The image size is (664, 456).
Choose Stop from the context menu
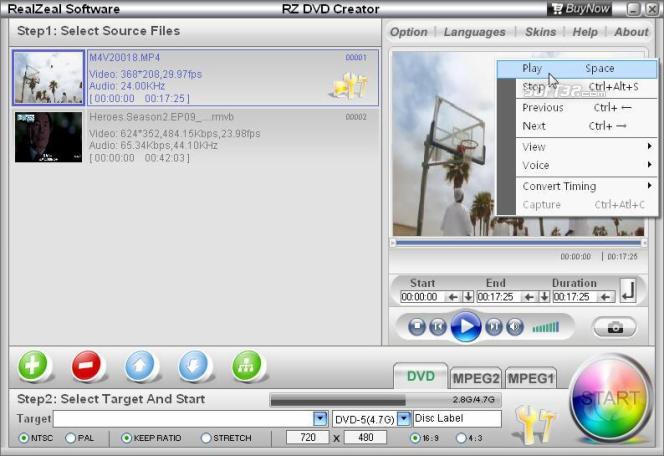click(586, 87)
